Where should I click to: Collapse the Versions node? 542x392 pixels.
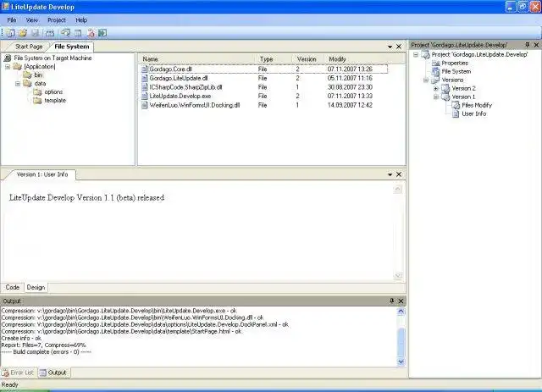[x=426, y=80]
